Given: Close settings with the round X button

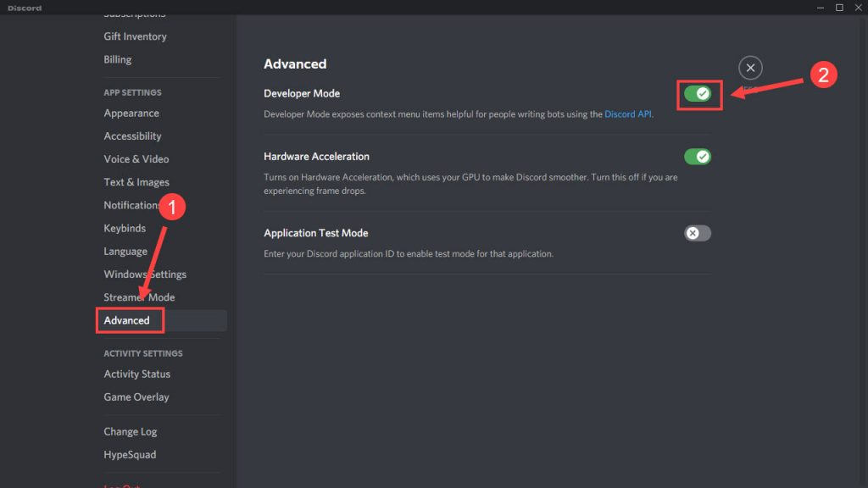Looking at the screenshot, I should [x=750, y=68].
